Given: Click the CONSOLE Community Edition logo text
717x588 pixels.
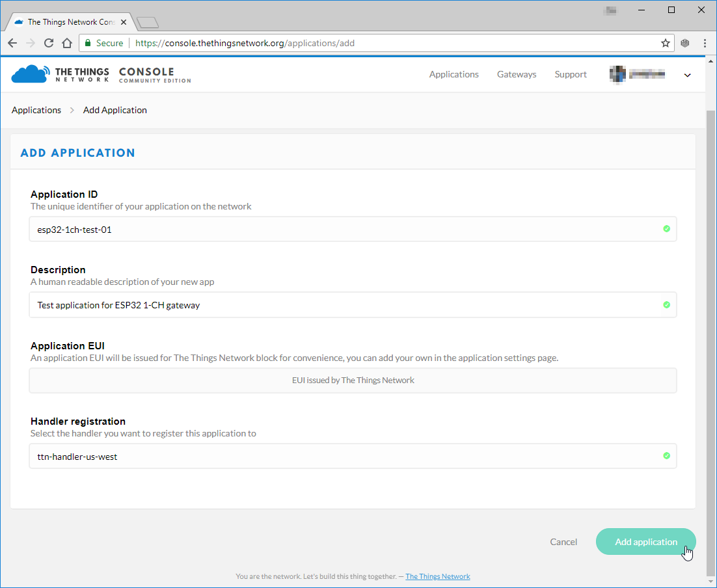Looking at the screenshot, I should tap(155, 75).
